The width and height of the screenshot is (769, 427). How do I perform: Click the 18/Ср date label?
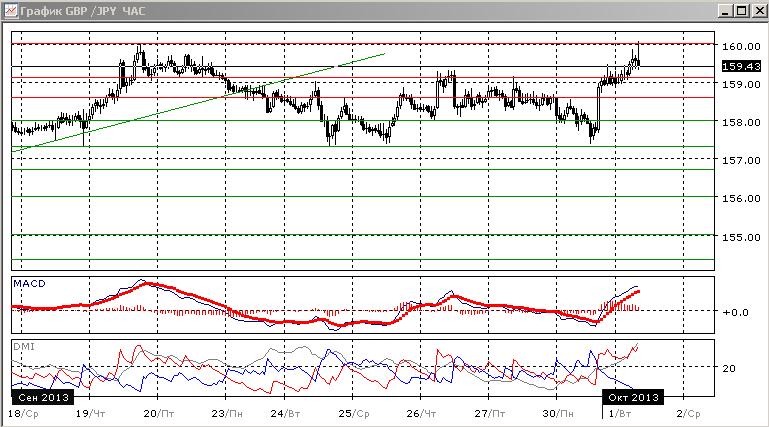tap(23, 414)
